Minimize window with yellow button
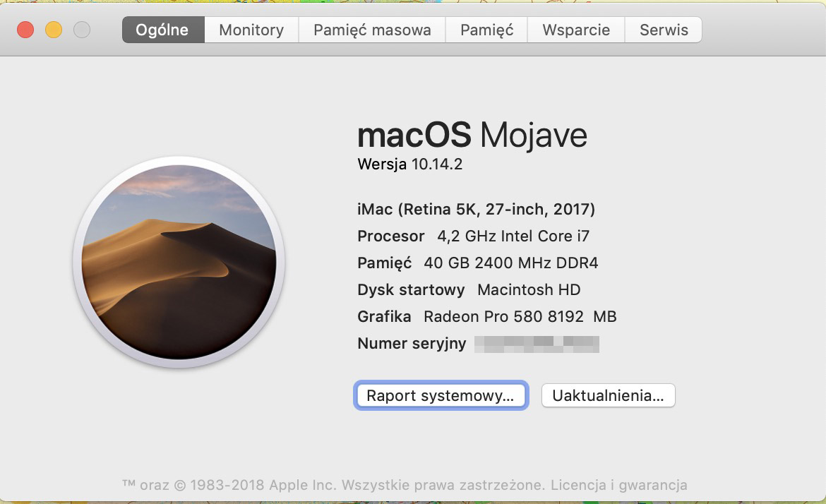The height and width of the screenshot is (504, 826). coord(53,30)
